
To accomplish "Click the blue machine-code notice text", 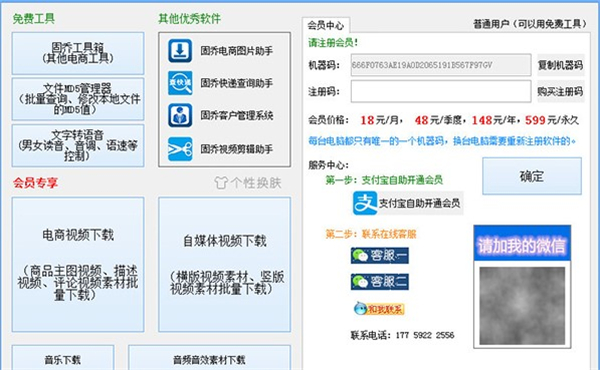I will click(x=442, y=141).
